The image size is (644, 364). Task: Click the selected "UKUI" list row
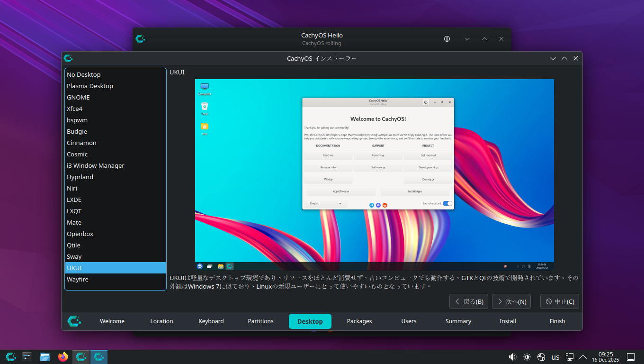click(x=116, y=268)
